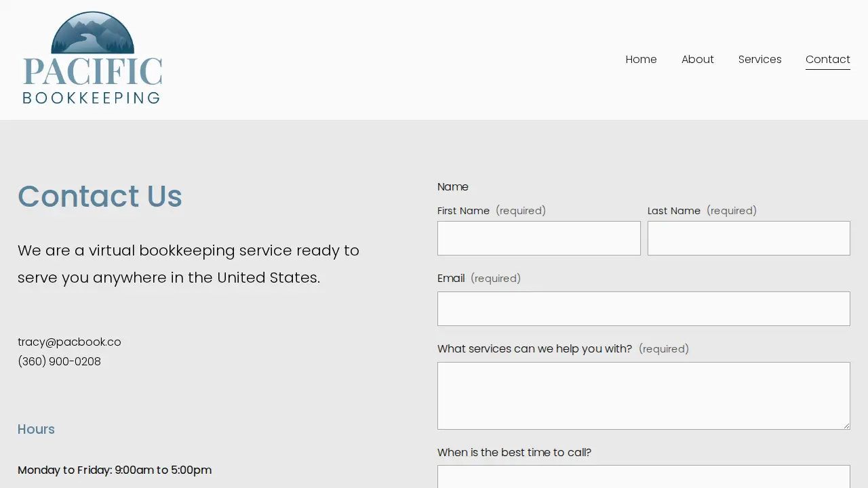
Task: Click the virtual bookkeeping service description paragraph
Action: [x=189, y=264]
